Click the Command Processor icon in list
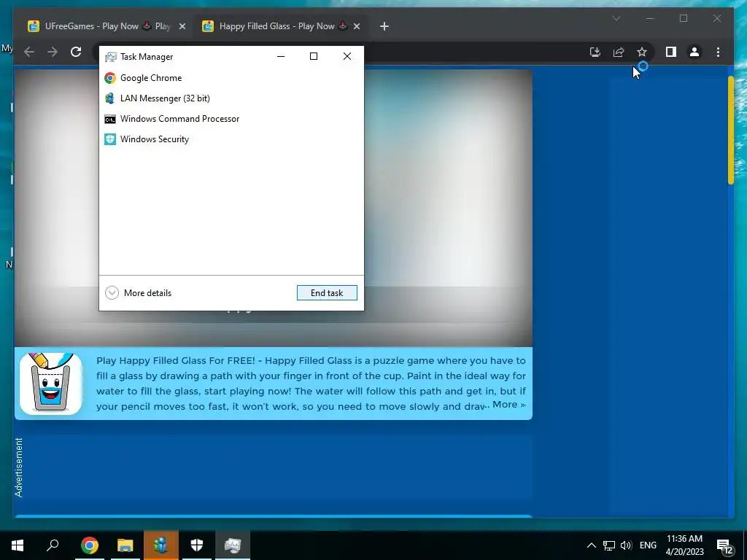 (x=110, y=119)
